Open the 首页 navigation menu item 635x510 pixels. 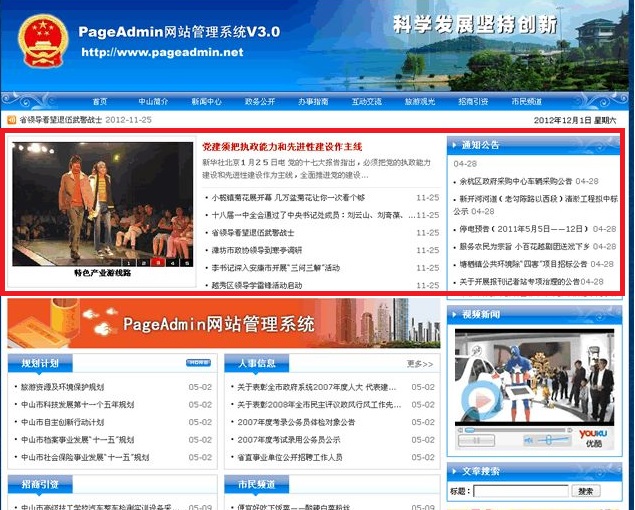99,101
